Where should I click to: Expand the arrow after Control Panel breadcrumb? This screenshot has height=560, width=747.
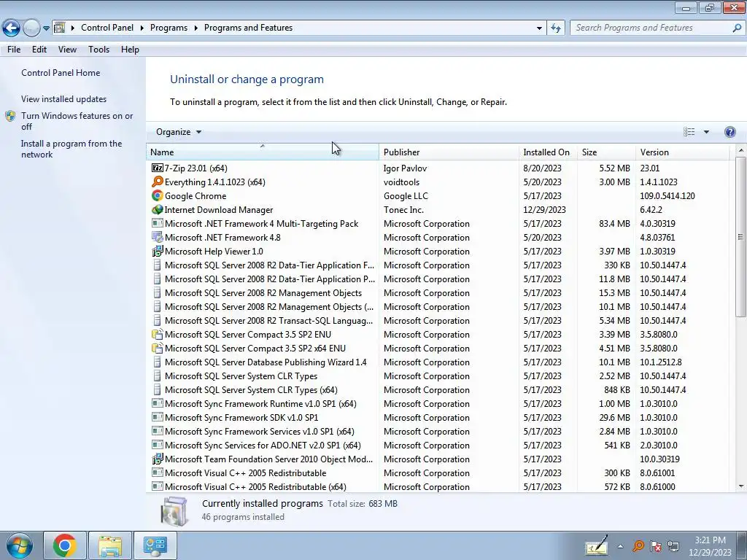[x=142, y=28]
